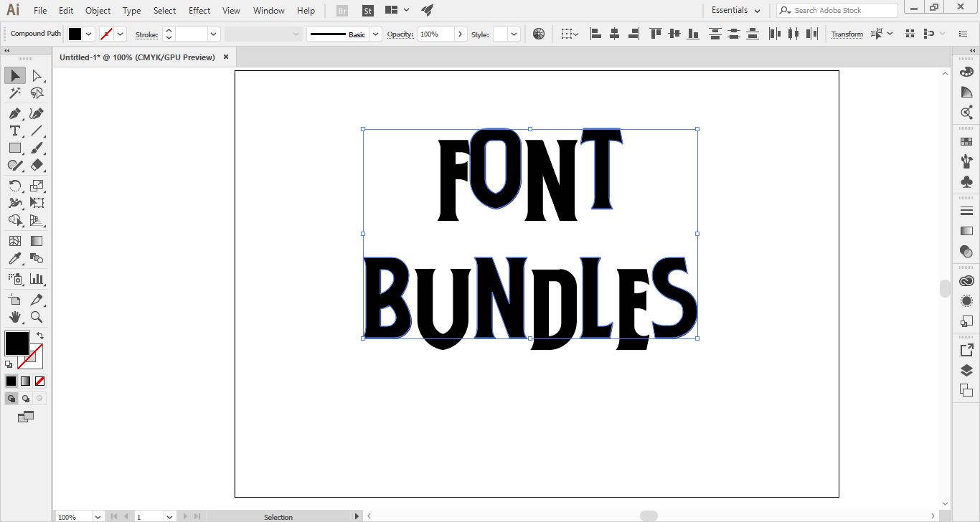Screen dimensions: 980x522
Task: Click the black Fill color box
Action: 17,343
